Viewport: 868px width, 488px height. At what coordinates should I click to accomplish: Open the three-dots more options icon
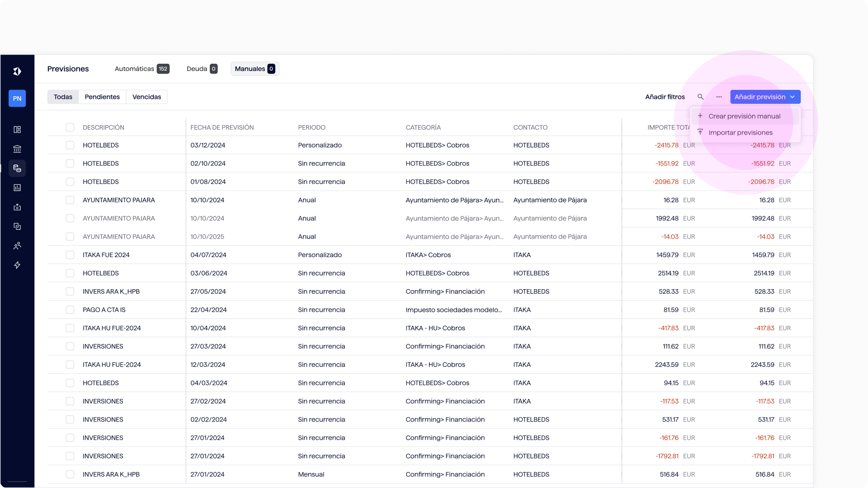[719, 97]
